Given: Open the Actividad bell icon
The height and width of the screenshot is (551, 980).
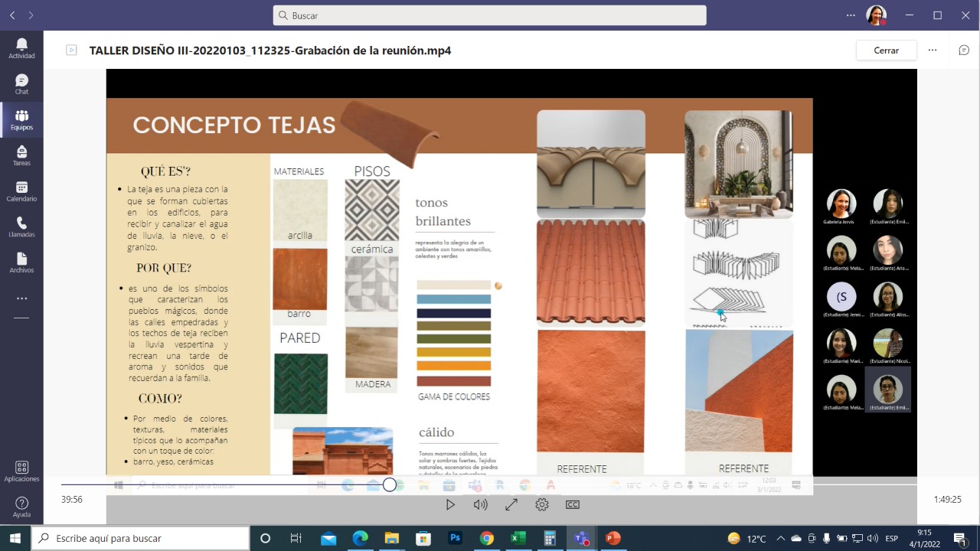Looking at the screenshot, I should click(21, 48).
